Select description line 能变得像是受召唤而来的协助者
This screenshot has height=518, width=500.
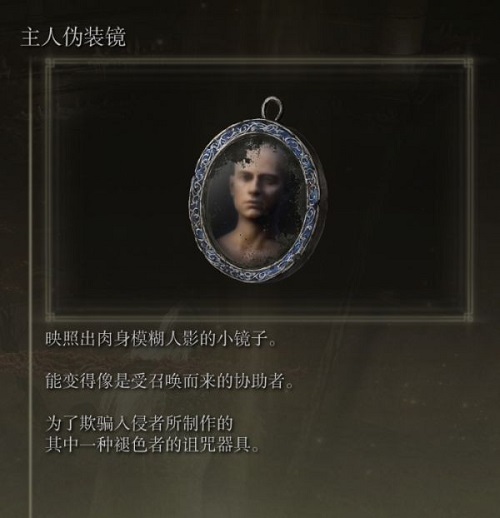[x=170, y=381]
